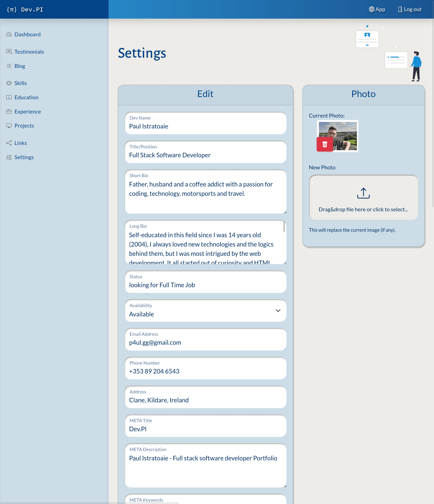Click the Projects monitor icon
This screenshot has width=434, height=504.
[x=9, y=126]
